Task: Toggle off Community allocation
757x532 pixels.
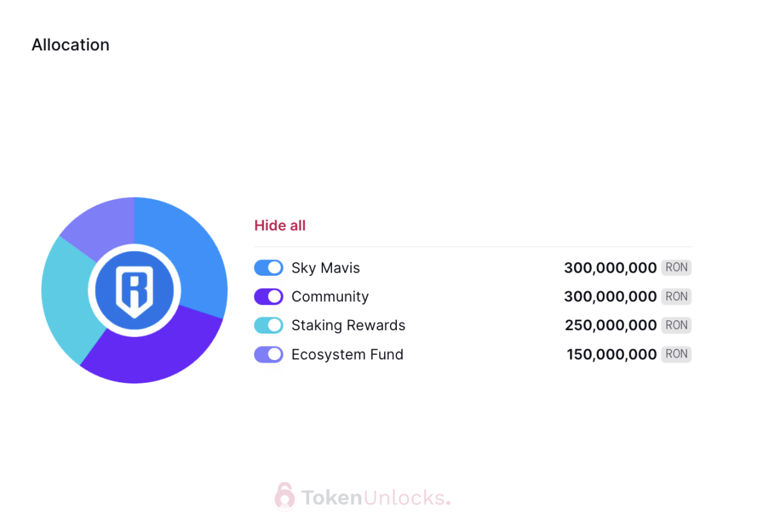Action: pos(268,296)
